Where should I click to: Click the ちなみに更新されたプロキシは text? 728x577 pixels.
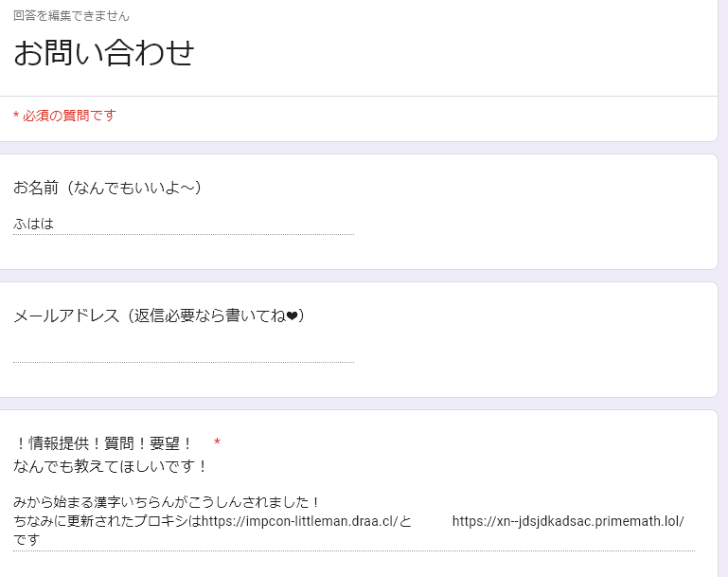107,521
